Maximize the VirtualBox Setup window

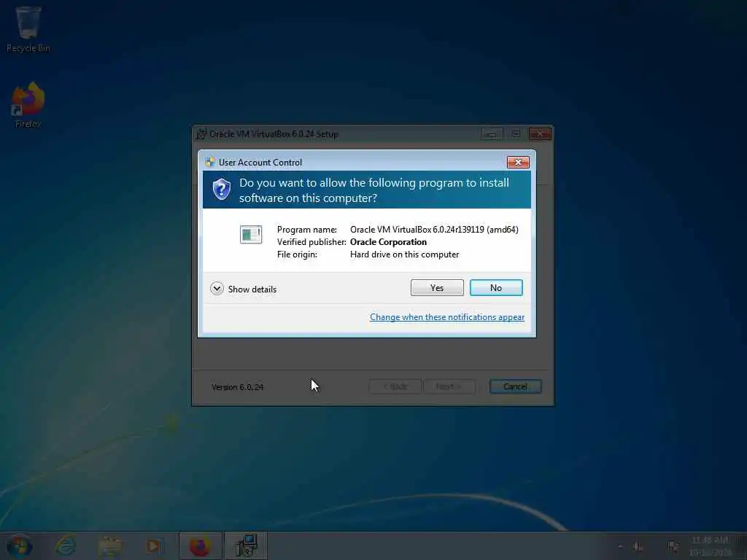pyautogui.click(x=516, y=134)
